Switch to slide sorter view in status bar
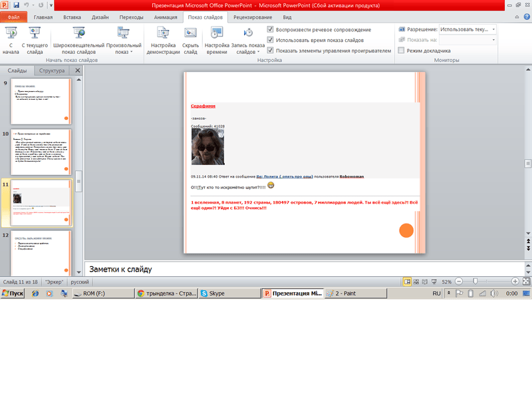Viewport: 532px width, 404px height. coord(416,282)
